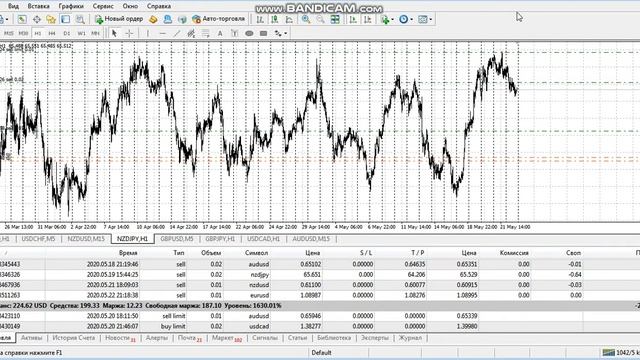Sort orders by Символ column header
This screenshot has height=360, width=640.
pyautogui.click(x=256, y=253)
